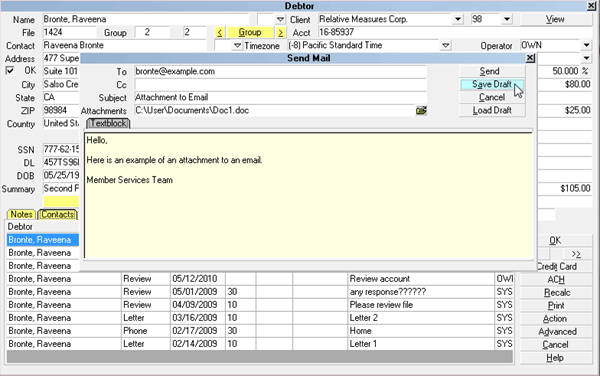The height and width of the screenshot is (376, 600).
Task: Click the yellow field below Summary
Action: coord(61,202)
